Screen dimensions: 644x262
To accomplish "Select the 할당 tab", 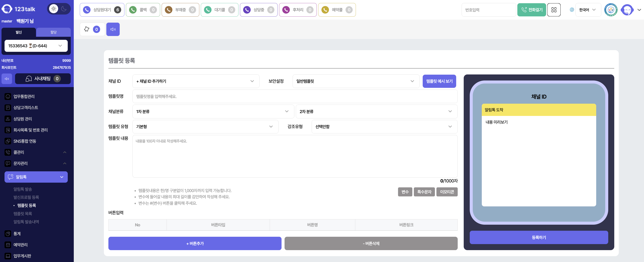I will [x=53, y=32].
